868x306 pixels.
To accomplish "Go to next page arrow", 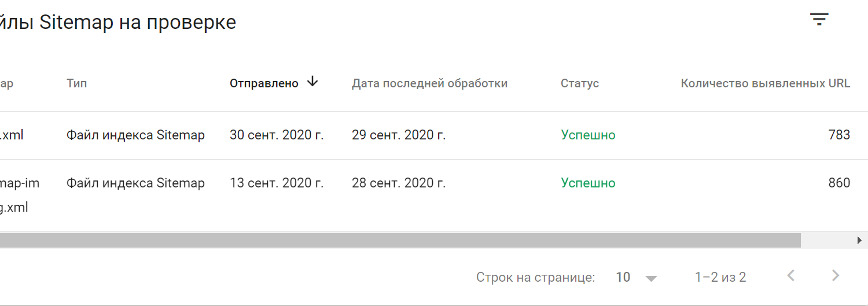I will (835, 276).
